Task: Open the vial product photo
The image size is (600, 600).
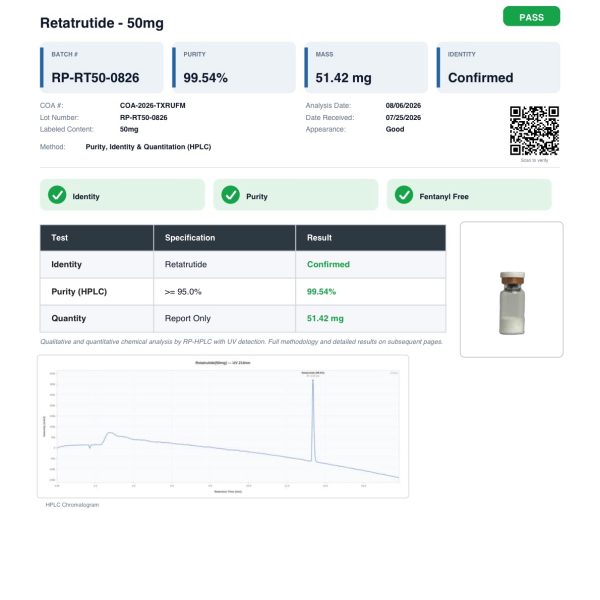Action: [x=512, y=289]
